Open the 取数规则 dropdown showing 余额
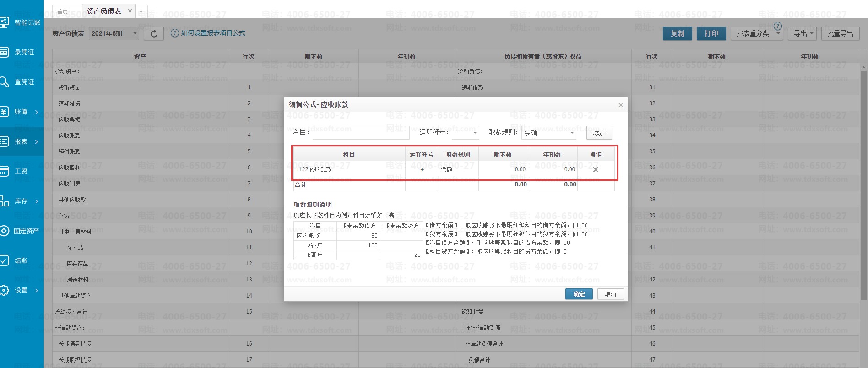The height and width of the screenshot is (368, 868). (x=548, y=133)
